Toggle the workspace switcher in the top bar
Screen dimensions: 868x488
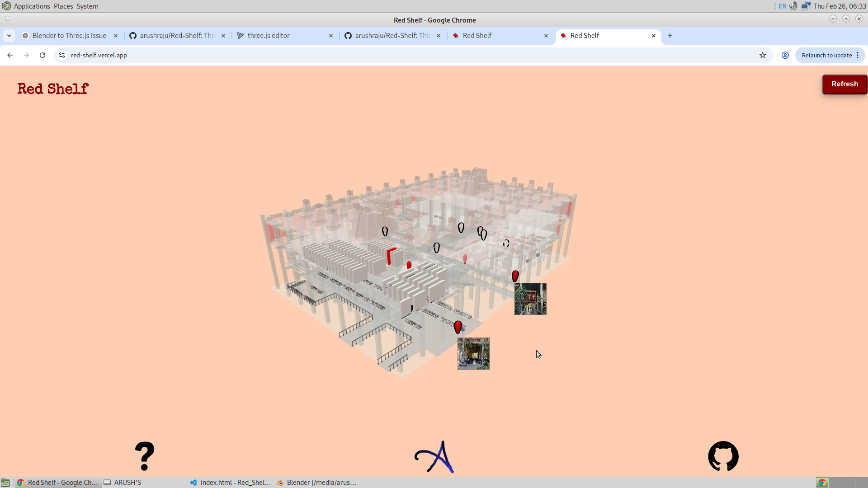(x=807, y=6)
